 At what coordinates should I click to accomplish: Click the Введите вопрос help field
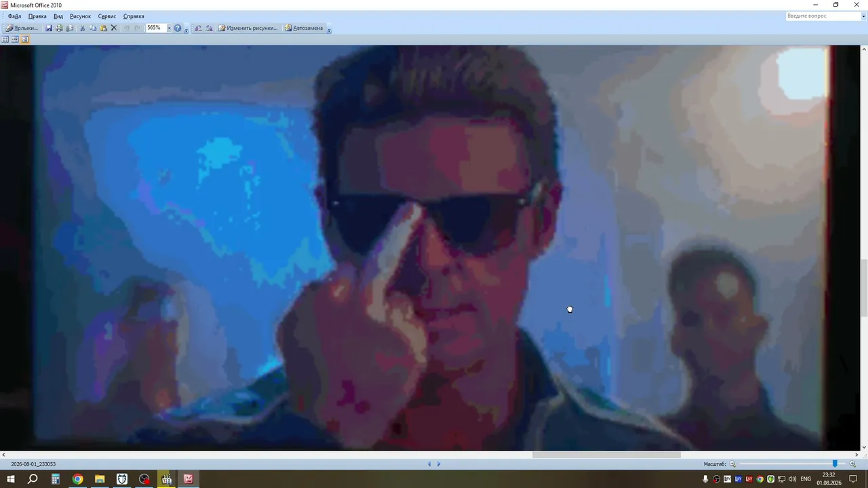coord(823,16)
